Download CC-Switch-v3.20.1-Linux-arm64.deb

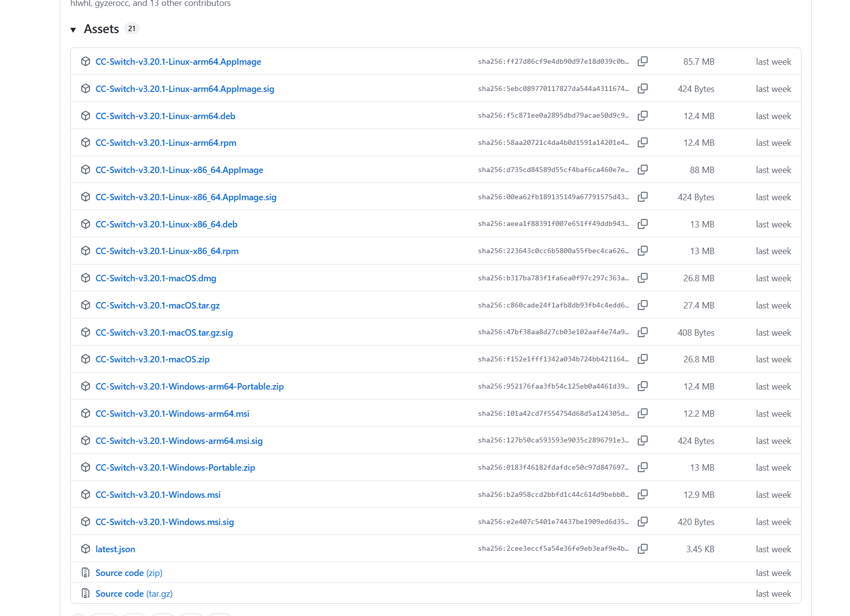(x=165, y=116)
